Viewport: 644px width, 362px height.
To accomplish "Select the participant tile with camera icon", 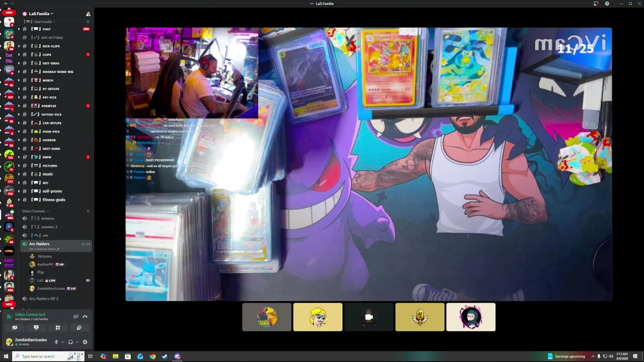I will [369, 317].
